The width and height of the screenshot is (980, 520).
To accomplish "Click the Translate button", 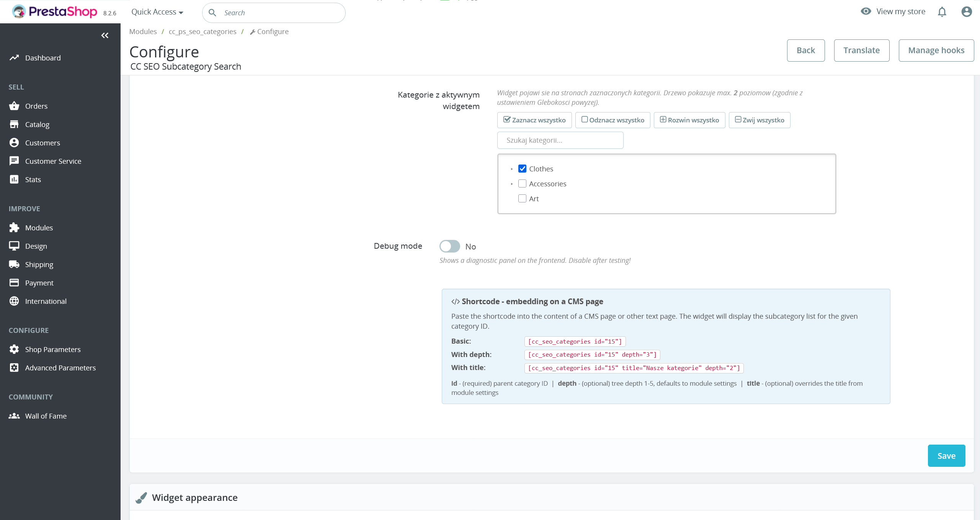I will click(862, 51).
